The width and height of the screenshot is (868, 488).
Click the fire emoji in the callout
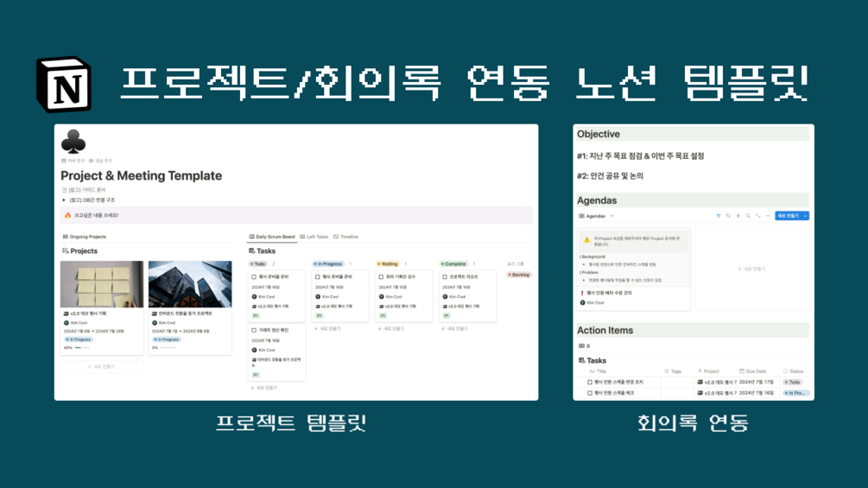(x=67, y=215)
